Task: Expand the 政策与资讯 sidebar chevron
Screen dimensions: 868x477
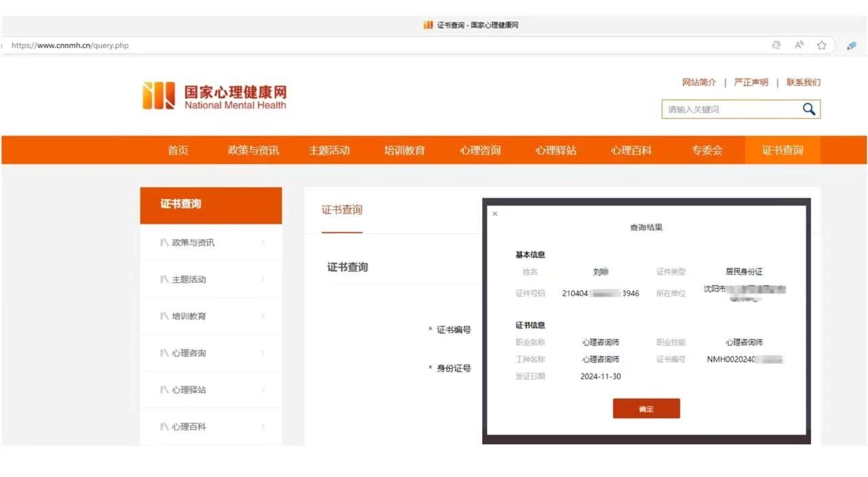Action: tap(263, 243)
